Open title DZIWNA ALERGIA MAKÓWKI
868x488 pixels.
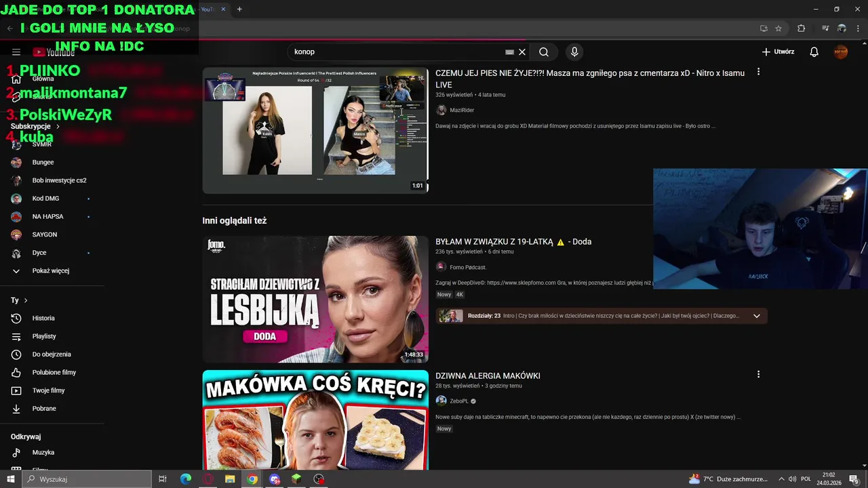pos(488,376)
